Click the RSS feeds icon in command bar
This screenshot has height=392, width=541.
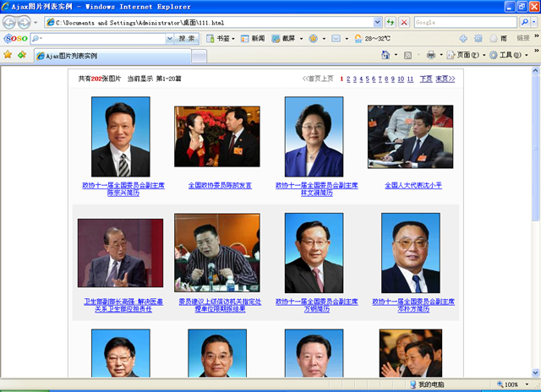point(407,55)
